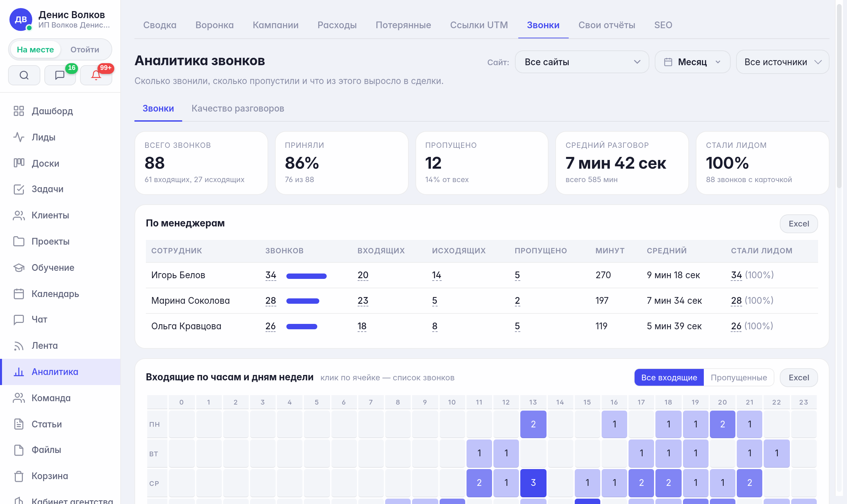This screenshot has height=504, width=847.
Task: Switch to the Сводка tab
Action: pyautogui.click(x=160, y=25)
